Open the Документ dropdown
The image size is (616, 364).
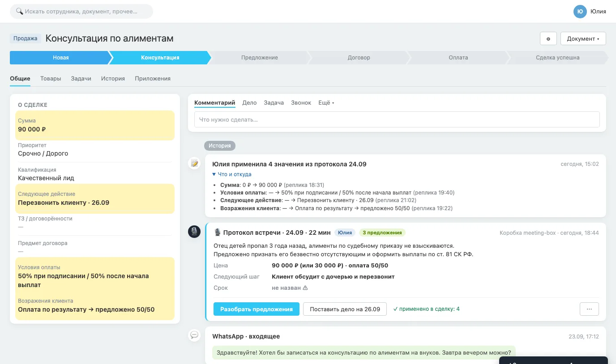tap(583, 38)
